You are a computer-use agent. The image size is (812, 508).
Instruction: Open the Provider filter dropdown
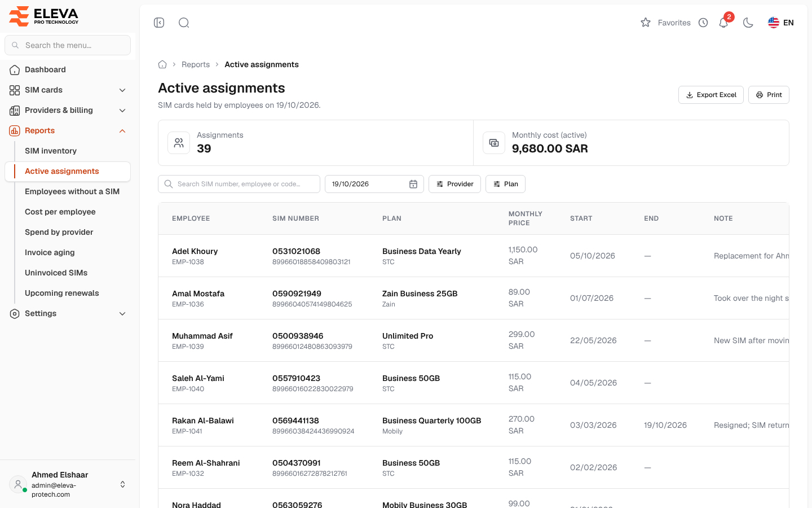pos(454,184)
